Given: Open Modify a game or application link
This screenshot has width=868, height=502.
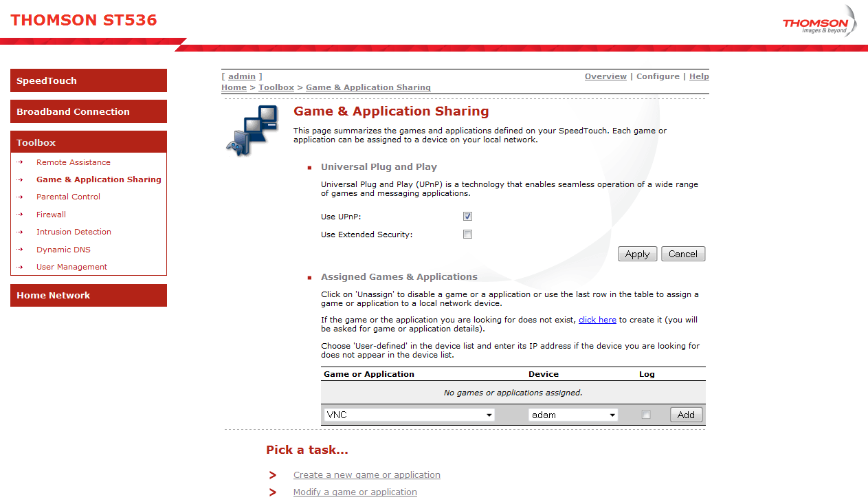Looking at the screenshot, I should click(355, 492).
